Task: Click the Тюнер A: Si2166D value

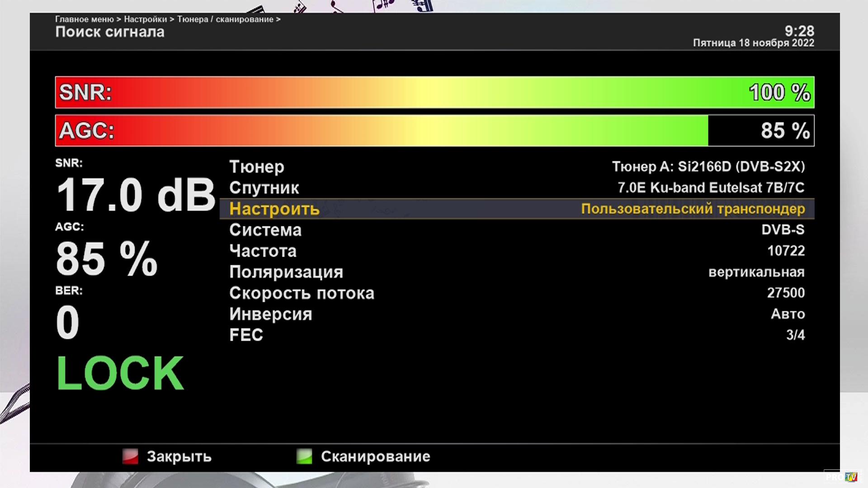Action: pos(708,167)
